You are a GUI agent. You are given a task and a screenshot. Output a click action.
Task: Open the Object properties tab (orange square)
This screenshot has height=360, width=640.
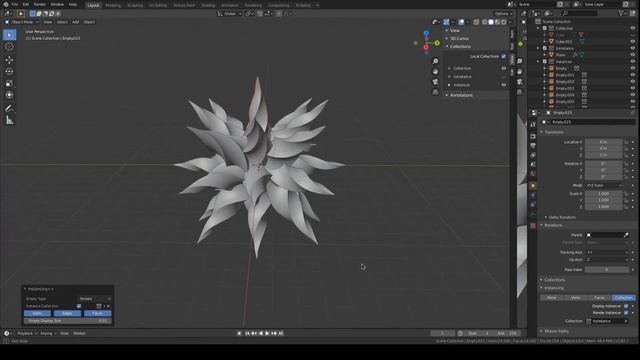[x=533, y=186]
